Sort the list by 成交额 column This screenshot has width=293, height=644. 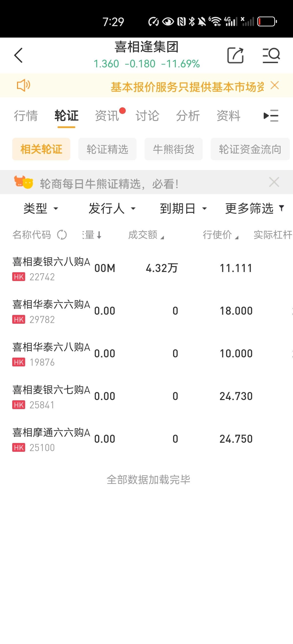(146, 235)
